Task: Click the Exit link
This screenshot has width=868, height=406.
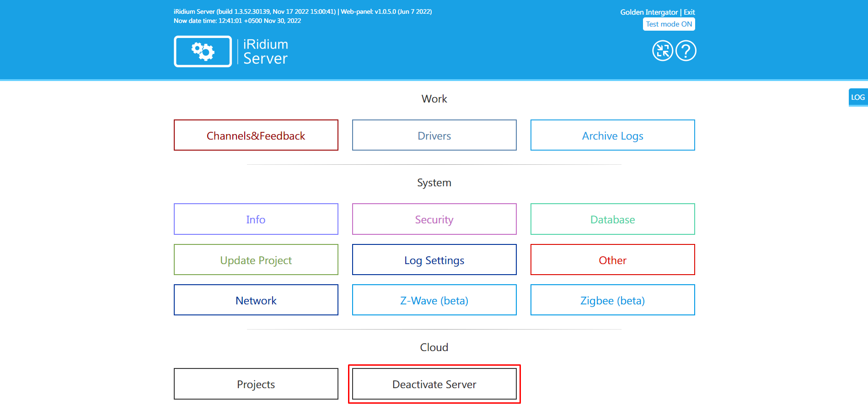Action: coord(689,12)
